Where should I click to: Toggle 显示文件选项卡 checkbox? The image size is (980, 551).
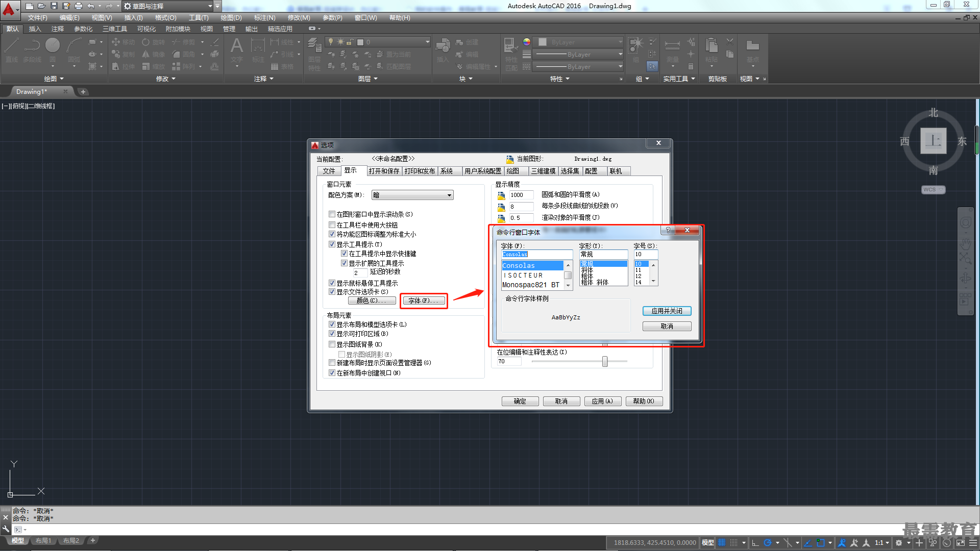tap(332, 292)
